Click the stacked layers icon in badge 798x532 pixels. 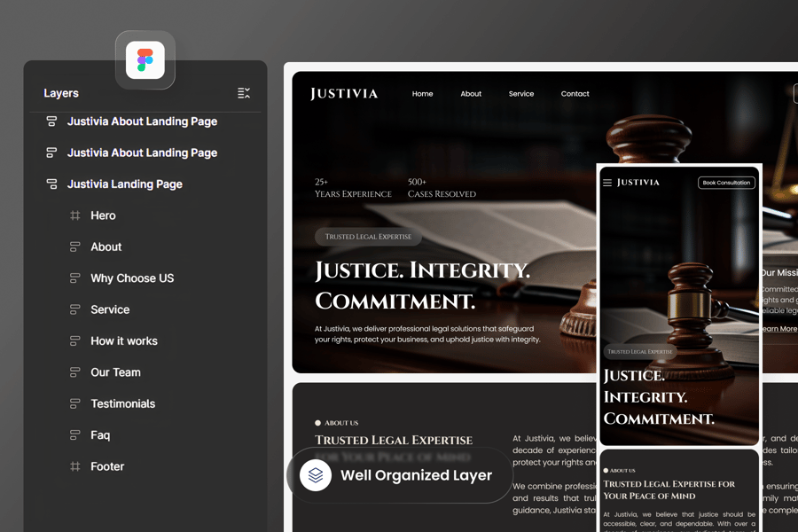click(316, 475)
